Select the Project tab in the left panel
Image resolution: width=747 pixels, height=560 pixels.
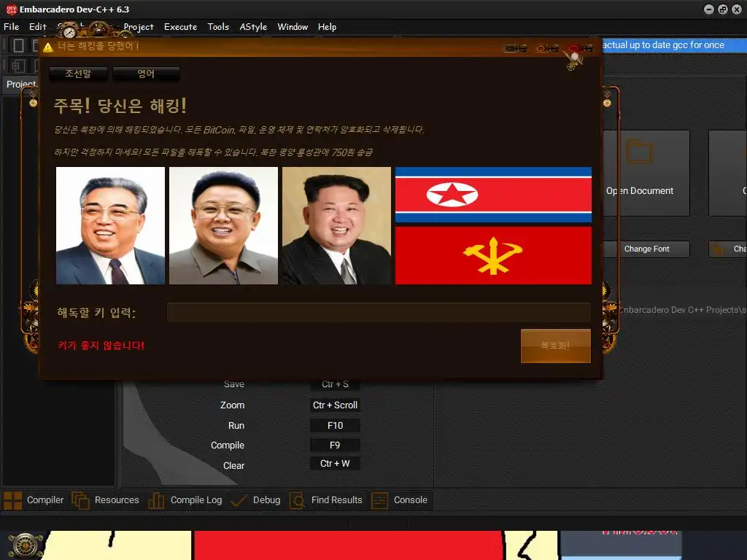click(x=21, y=85)
